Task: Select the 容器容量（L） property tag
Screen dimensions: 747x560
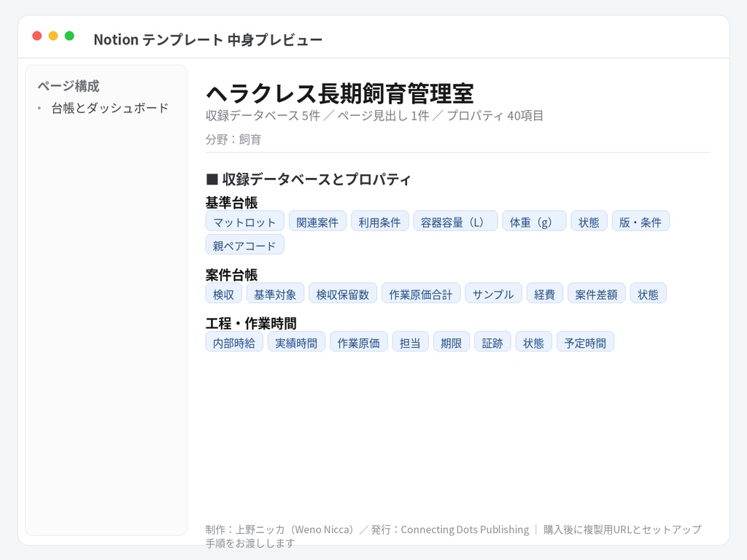Action: [455, 221]
